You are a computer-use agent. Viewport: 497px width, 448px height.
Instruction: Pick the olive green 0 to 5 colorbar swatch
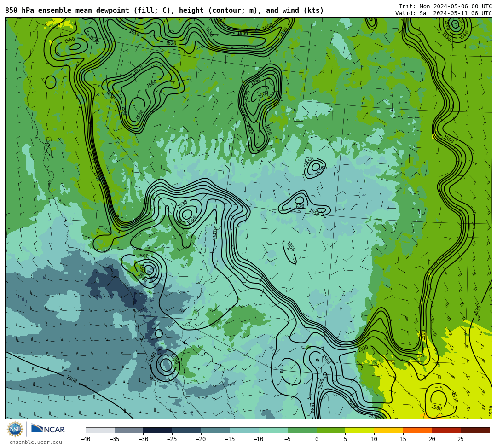[x=330, y=430]
